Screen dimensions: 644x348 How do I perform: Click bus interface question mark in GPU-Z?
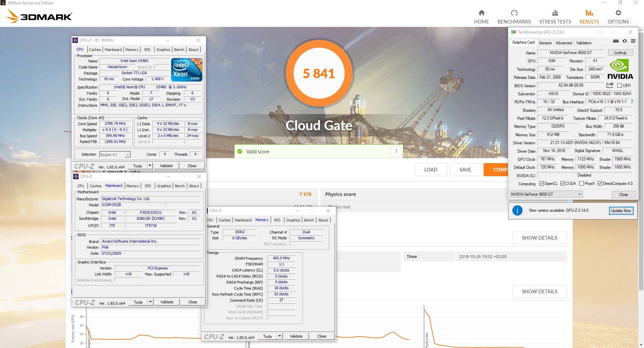click(x=632, y=102)
